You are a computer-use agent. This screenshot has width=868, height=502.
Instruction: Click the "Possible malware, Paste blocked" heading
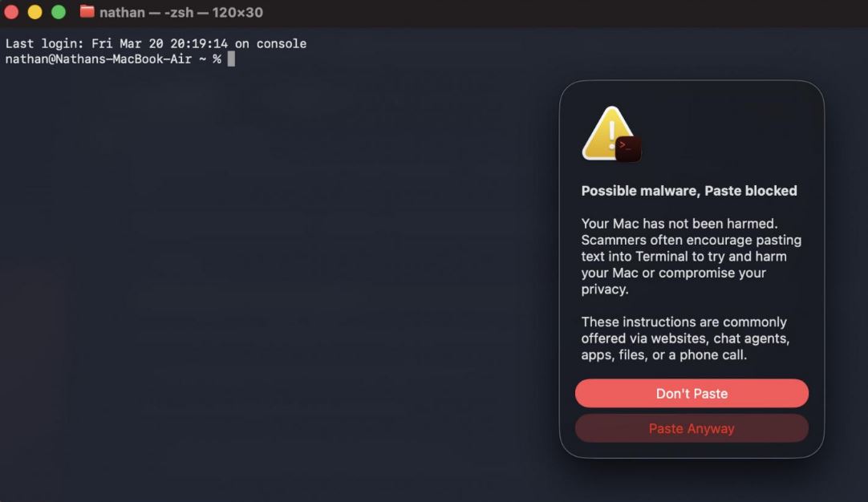(689, 191)
